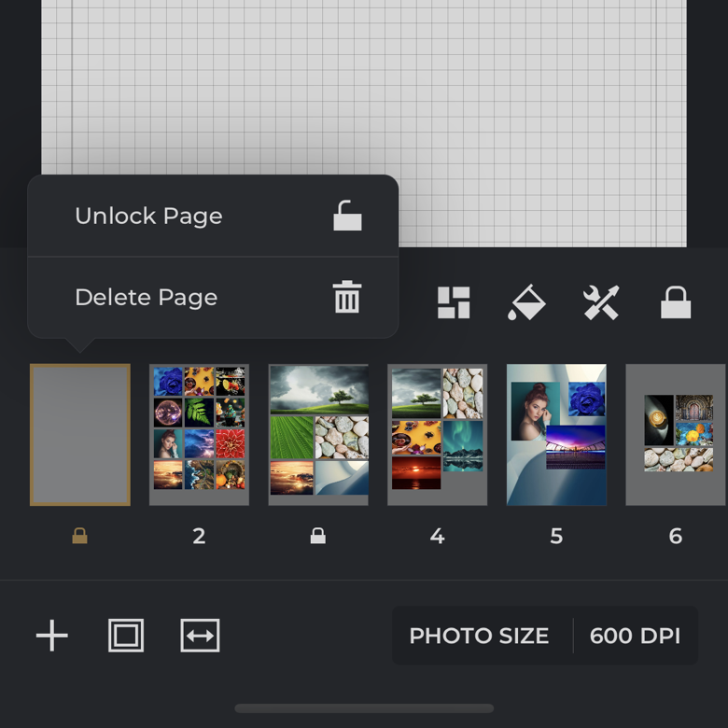Toggle the white lock under page three
This screenshot has width=728, height=728.
click(318, 536)
